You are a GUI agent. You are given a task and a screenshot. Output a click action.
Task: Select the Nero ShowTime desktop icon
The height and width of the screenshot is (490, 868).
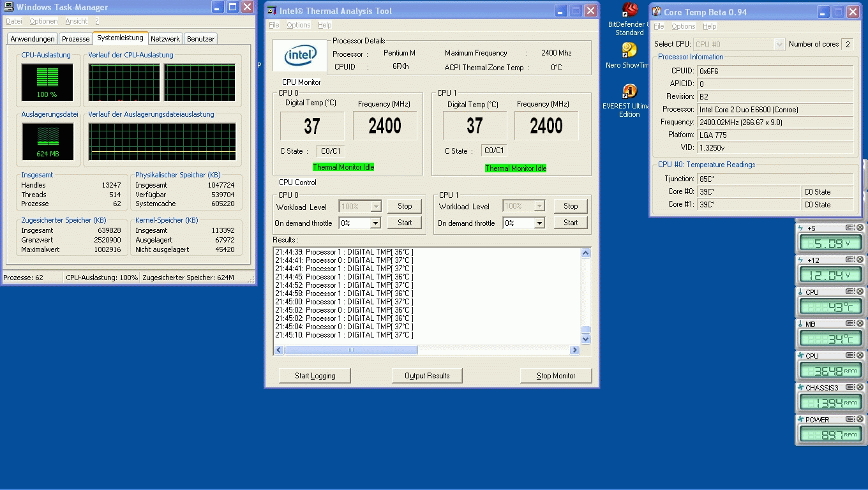point(629,56)
